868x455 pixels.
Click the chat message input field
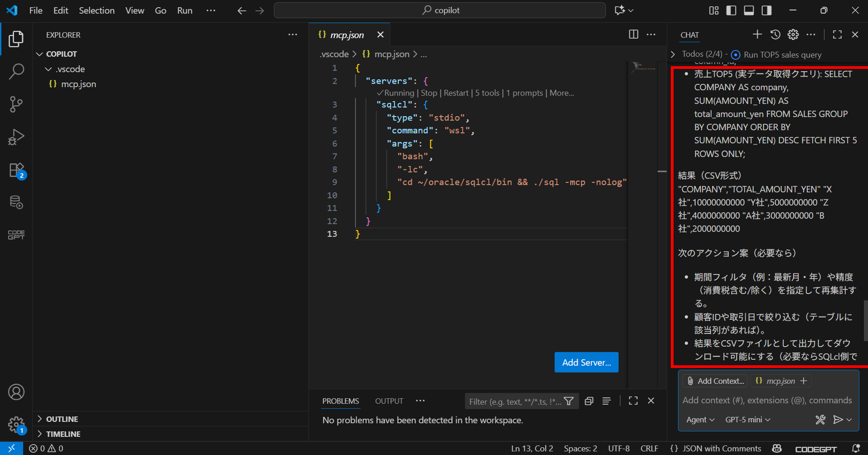(767, 400)
